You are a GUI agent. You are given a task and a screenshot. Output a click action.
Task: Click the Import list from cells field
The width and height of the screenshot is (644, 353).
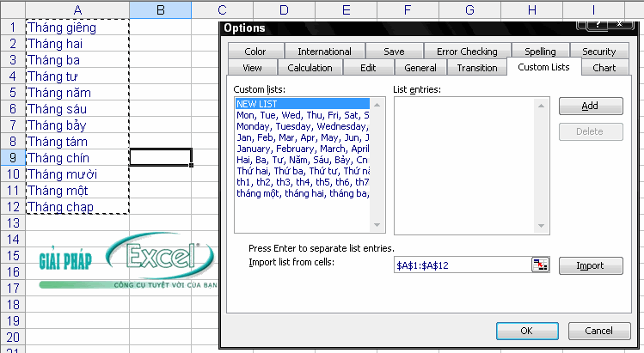(x=460, y=265)
